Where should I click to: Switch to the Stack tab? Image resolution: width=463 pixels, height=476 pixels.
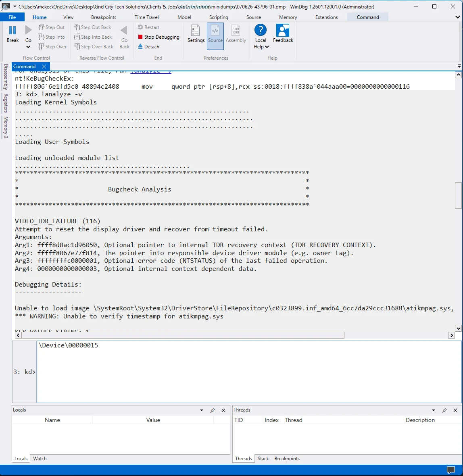click(x=263, y=458)
